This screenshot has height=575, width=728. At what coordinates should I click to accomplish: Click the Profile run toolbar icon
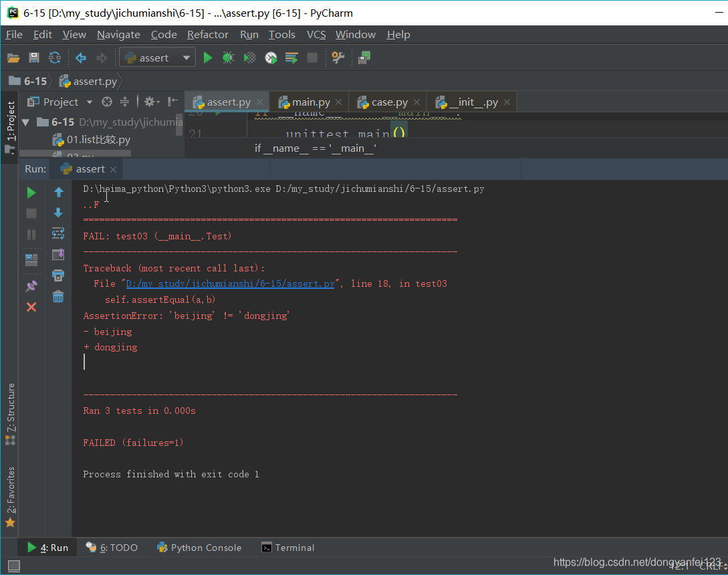click(271, 57)
